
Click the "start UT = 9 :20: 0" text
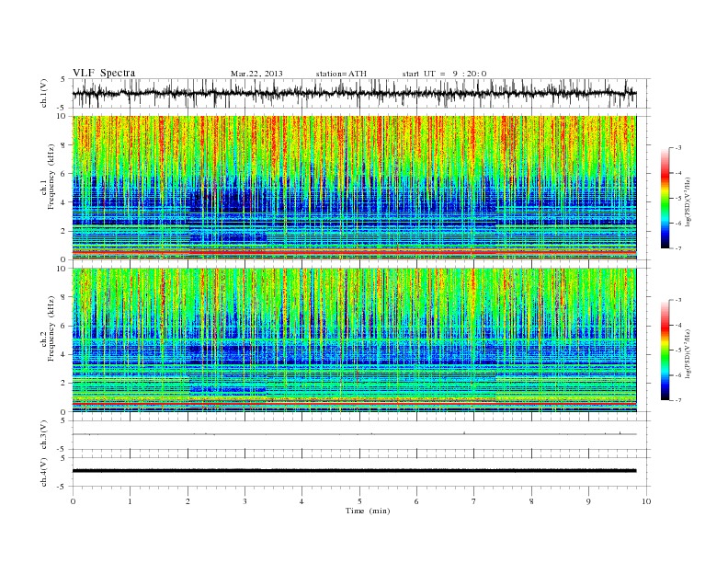click(444, 74)
